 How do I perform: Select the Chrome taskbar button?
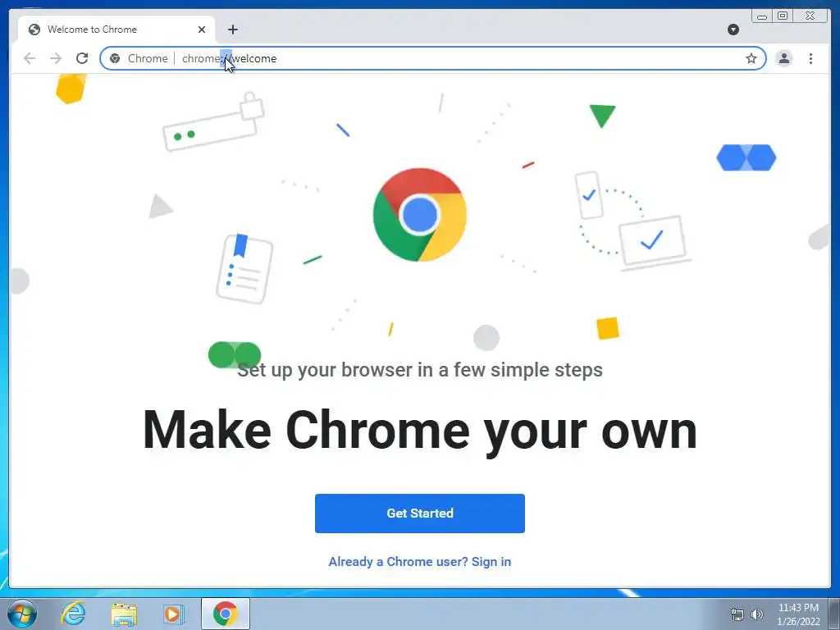(x=226, y=614)
